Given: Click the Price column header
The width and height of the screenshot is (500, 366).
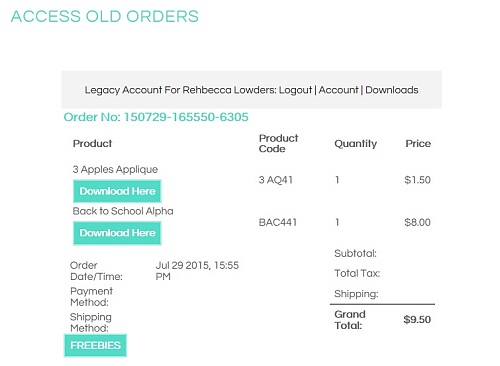Looking at the screenshot, I should point(418,144).
